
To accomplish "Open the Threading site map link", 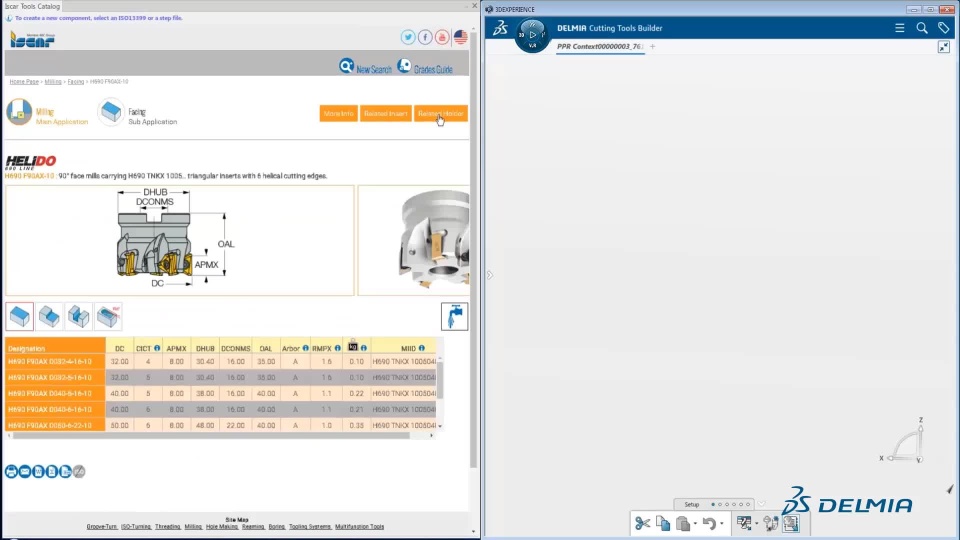I will 168,527.
